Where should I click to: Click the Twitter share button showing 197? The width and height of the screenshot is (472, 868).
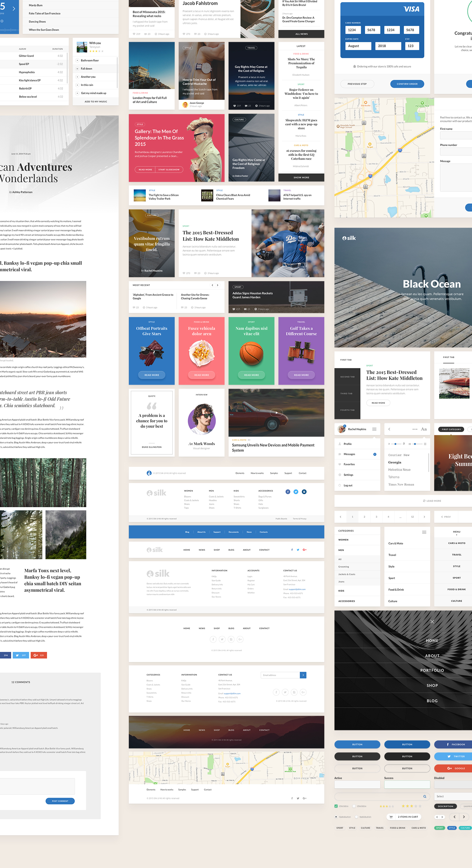pyautogui.click(x=21, y=655)
